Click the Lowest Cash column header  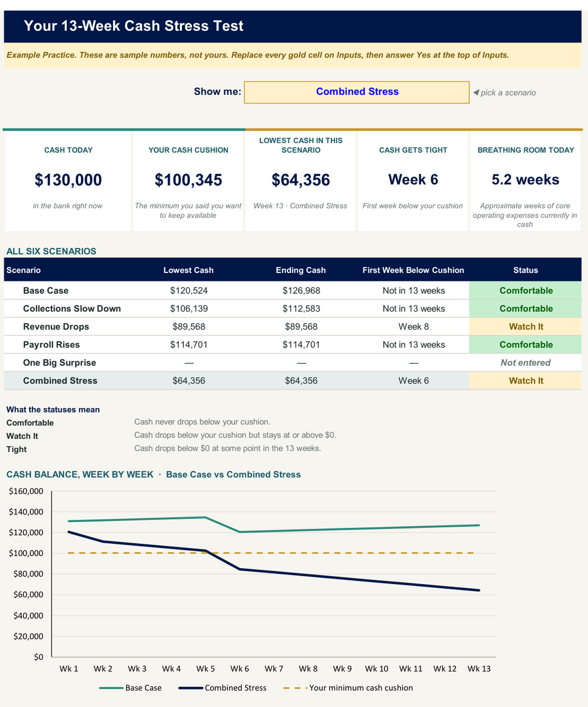[188, 270]
